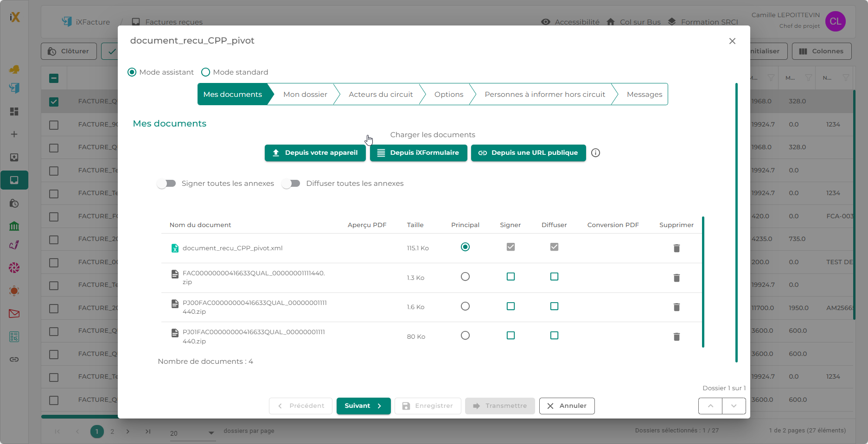Click the plus icon in left sidebar

click(x=14, y=134)
